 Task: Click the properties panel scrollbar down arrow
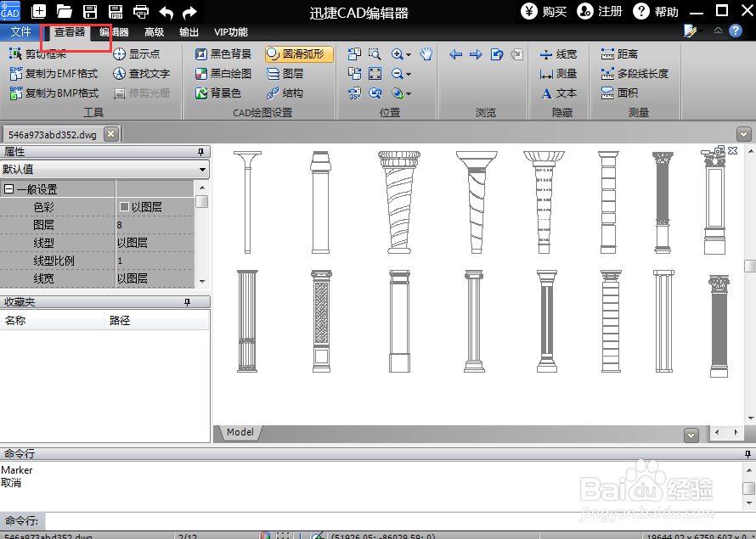(x=202, y=281)
